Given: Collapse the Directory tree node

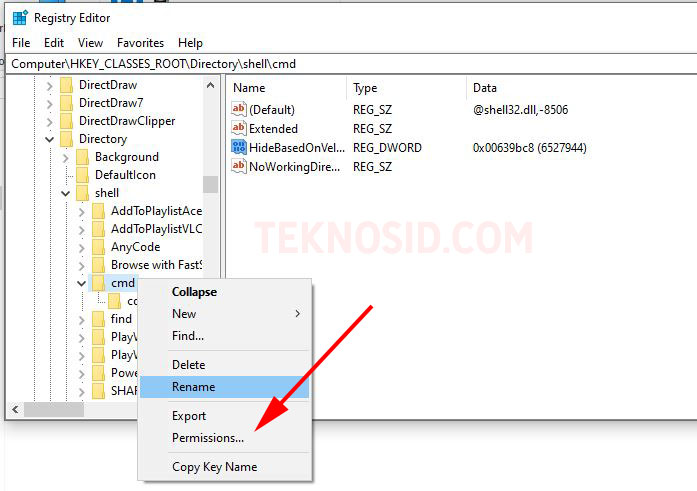Looking at the screenshot, I should (x=49, y=140).
